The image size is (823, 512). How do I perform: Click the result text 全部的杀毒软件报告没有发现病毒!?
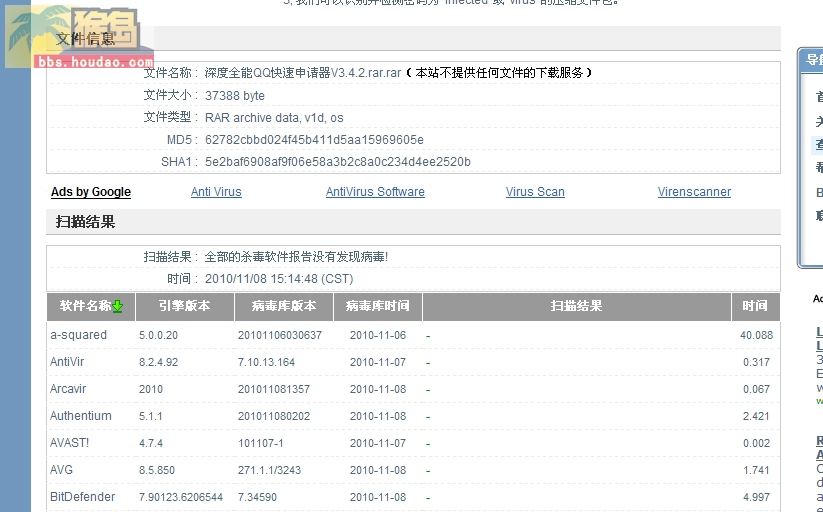(x=296, y=257)
